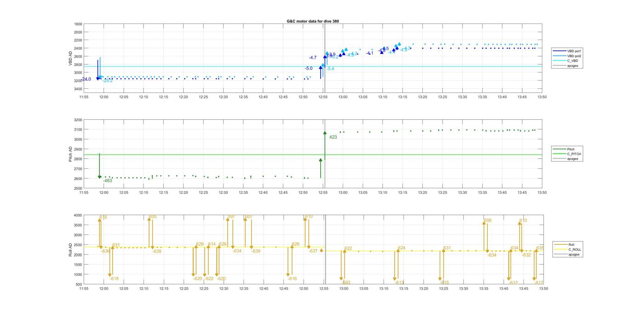Click the "-637" roll label
Screen dimensions: 644x319
(x=313, y=251)
